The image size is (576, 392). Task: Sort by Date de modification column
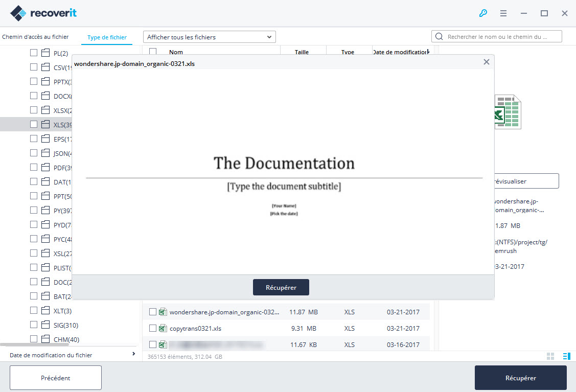pyautogui.click(x=400, y=52)
